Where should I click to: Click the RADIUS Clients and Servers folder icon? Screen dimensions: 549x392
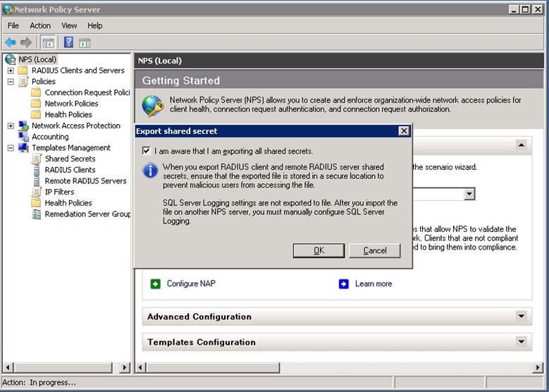(23, 71)
